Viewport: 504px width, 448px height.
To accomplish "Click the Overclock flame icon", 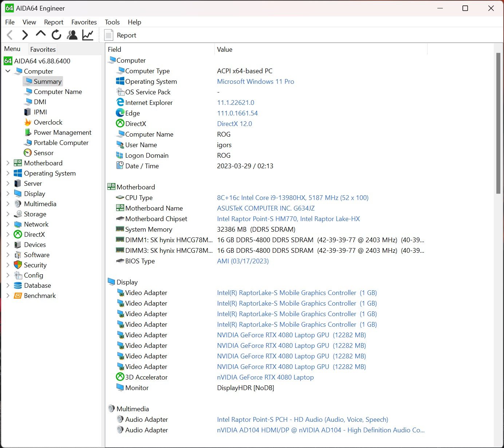I will coord(28,122).
